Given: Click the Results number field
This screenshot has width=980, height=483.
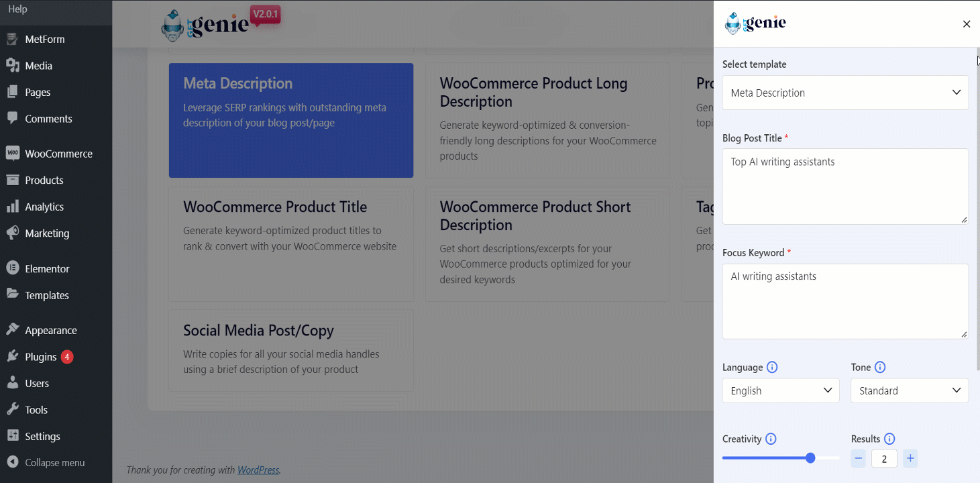Looking at the screenshot, I should [885, 459].
